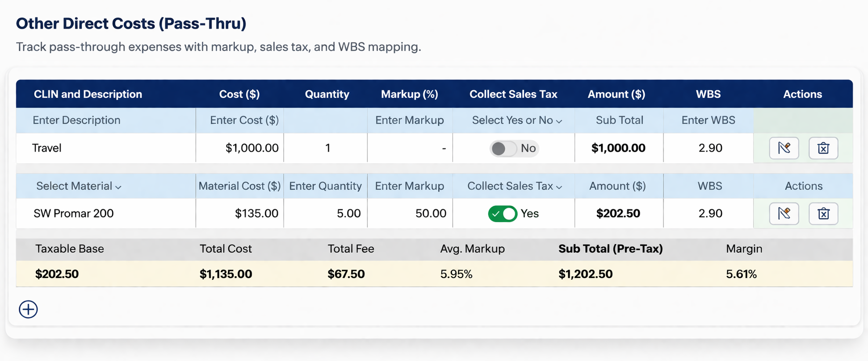868x361 pixels.
Task: Select the Total Fee value $67.50
Action: coord(346,274)
